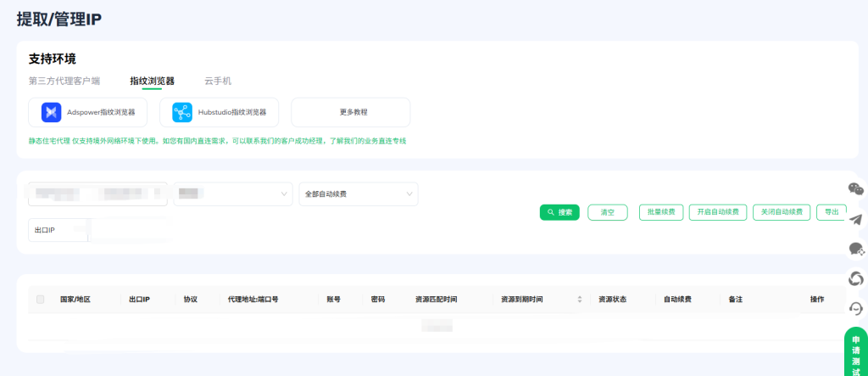Click the Telegram paper plane icon
This screenshot has height=376, width=868.
tap(856, 219)
